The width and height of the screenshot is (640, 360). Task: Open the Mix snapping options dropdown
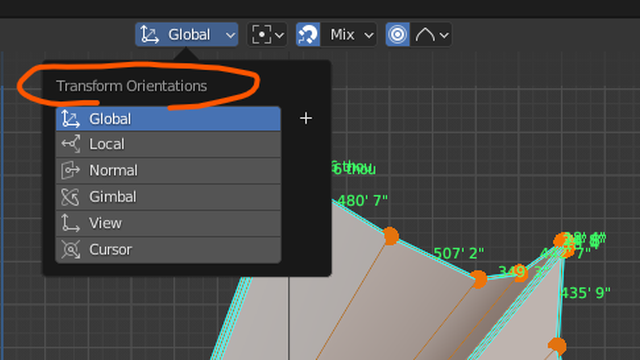click(349, 35)
